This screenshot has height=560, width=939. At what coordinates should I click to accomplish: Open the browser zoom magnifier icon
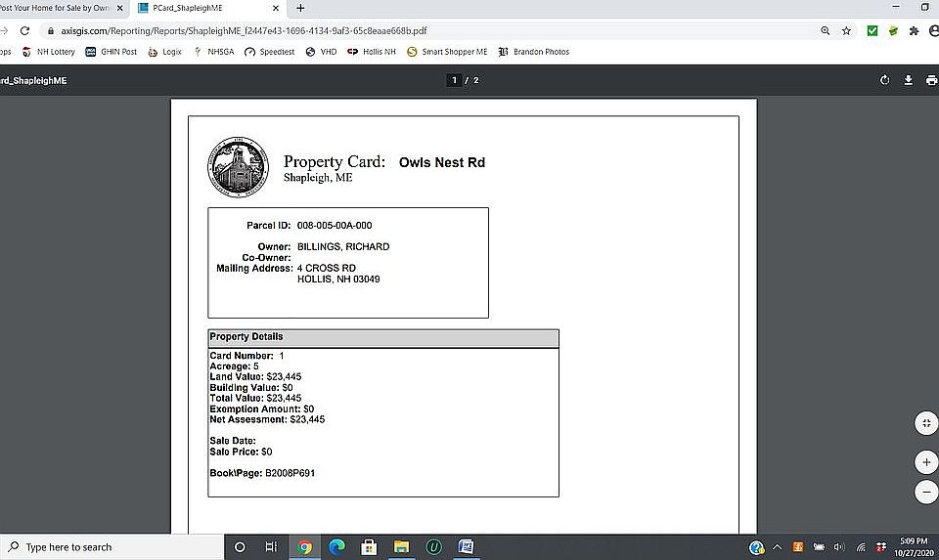click(x=826, y=30)
